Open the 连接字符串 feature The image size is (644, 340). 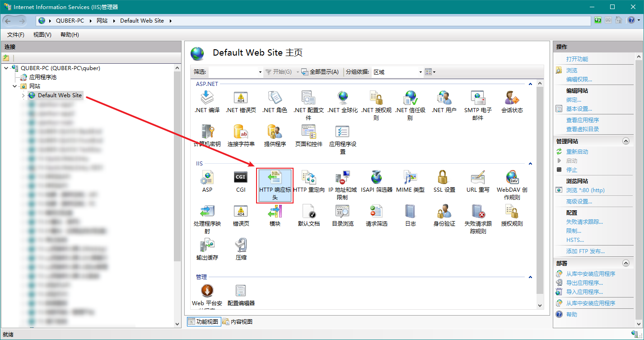pos(241,132)
